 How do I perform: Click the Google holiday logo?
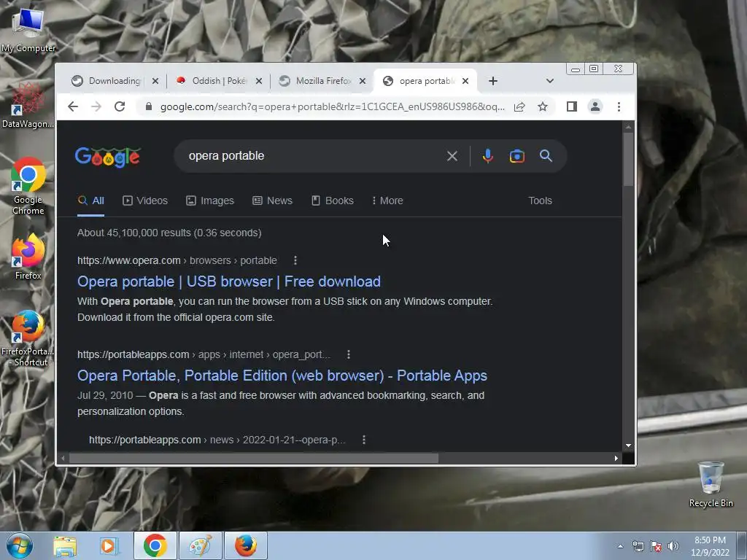(x=108, y=157)
